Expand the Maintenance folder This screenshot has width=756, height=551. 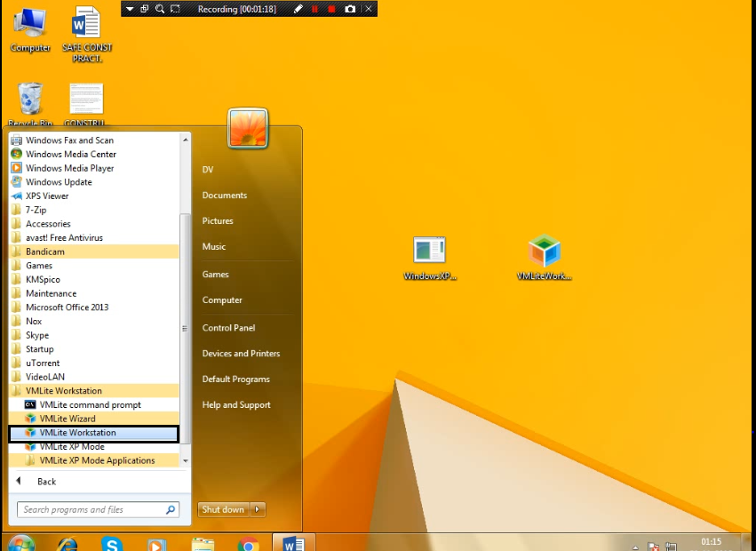coord(94,293)
